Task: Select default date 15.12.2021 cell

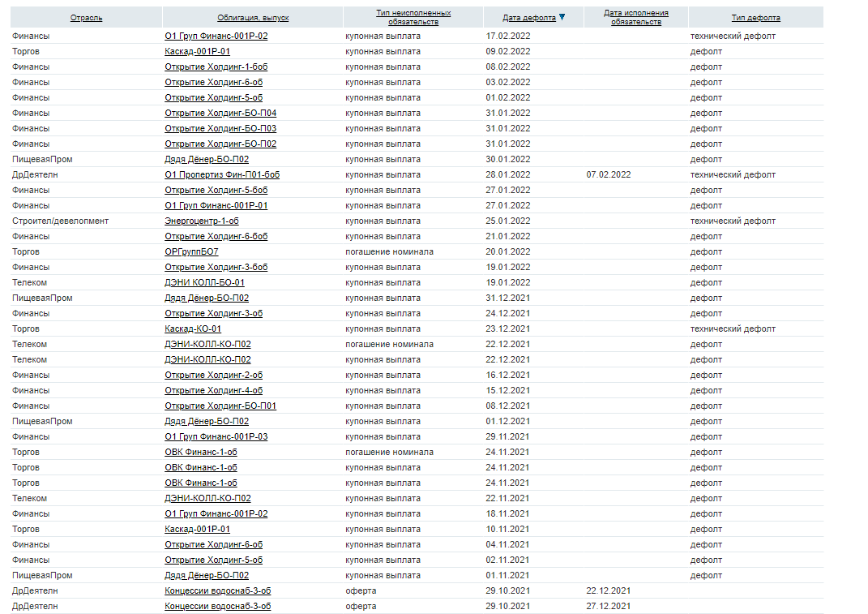Action: point(507,391)
